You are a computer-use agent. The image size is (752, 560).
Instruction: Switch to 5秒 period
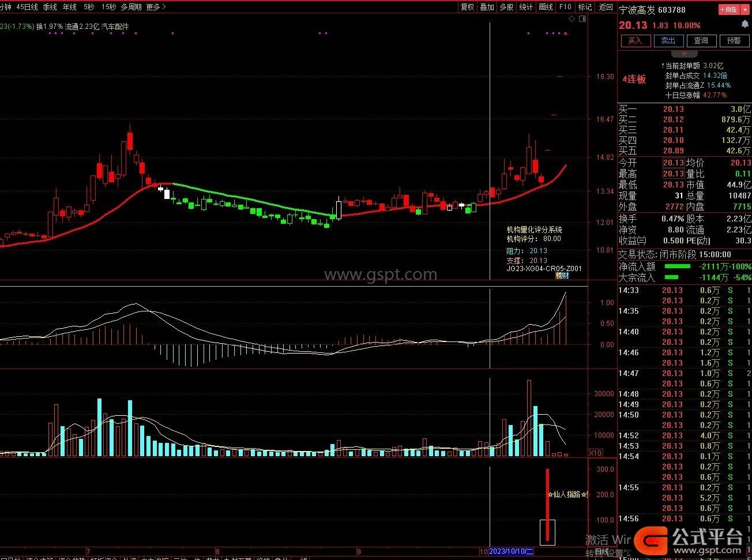[x=89, y=7]
